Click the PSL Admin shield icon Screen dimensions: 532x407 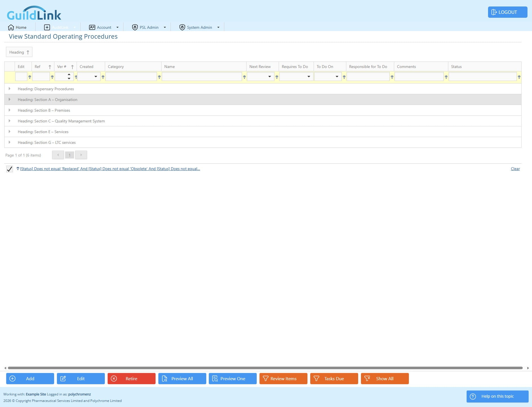coord(135,27)
